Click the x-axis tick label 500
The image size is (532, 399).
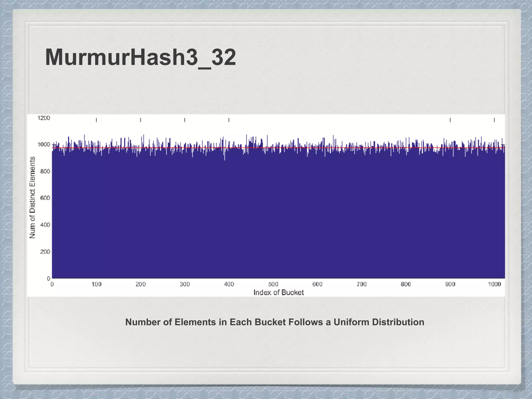(273, 284)
